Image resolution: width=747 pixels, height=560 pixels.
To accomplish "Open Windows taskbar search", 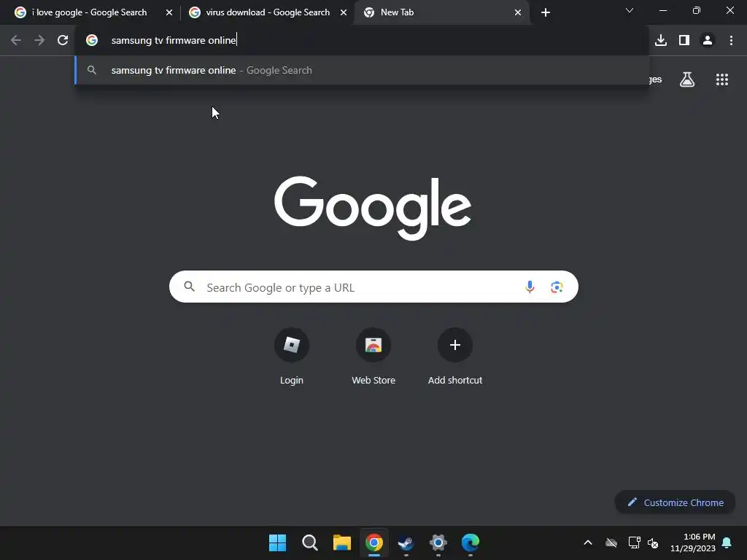I will click(309, 542).
